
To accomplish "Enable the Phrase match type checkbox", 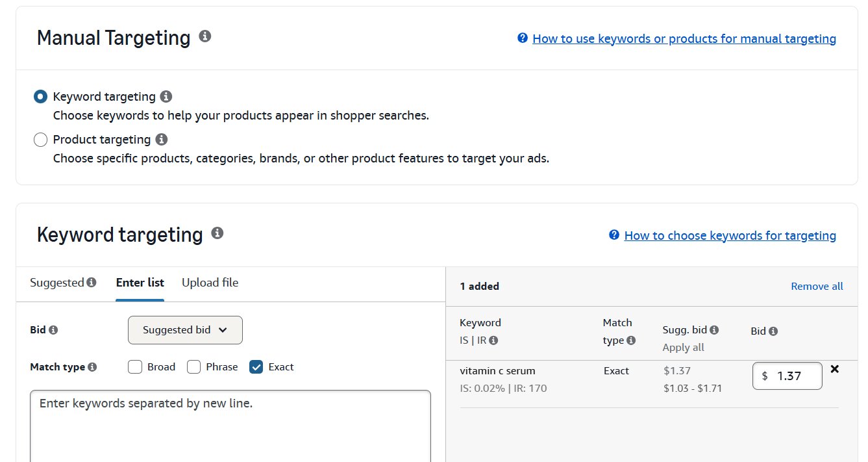I will pos(193,366).
